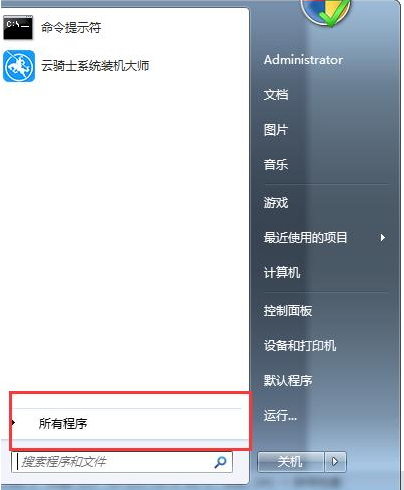Open Administrator personal folder link
This screenshot has width=404, height=490.
tap(303, 60)
